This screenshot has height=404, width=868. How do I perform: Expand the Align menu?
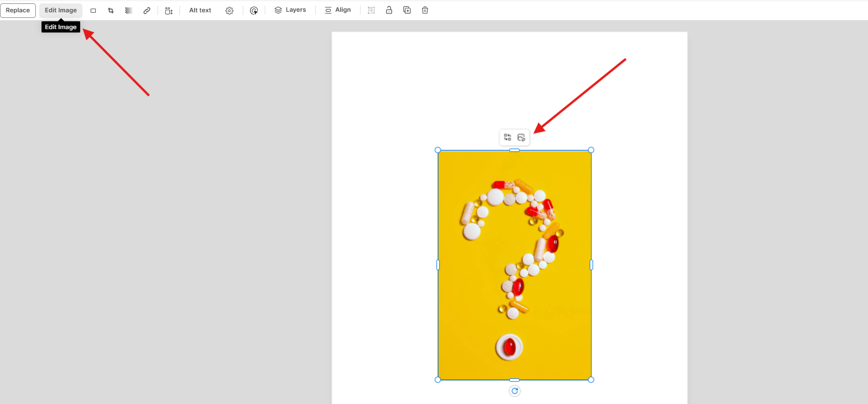(338, 10)
